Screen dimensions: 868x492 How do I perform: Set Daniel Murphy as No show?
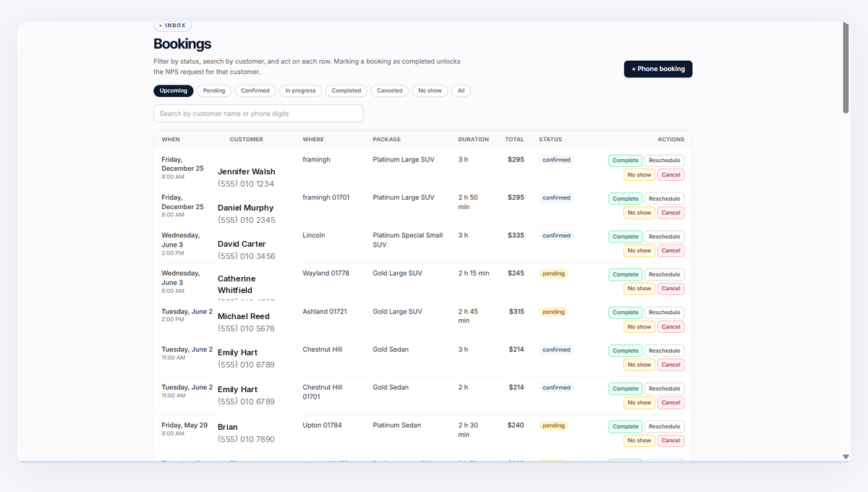(x=639, y=213)
